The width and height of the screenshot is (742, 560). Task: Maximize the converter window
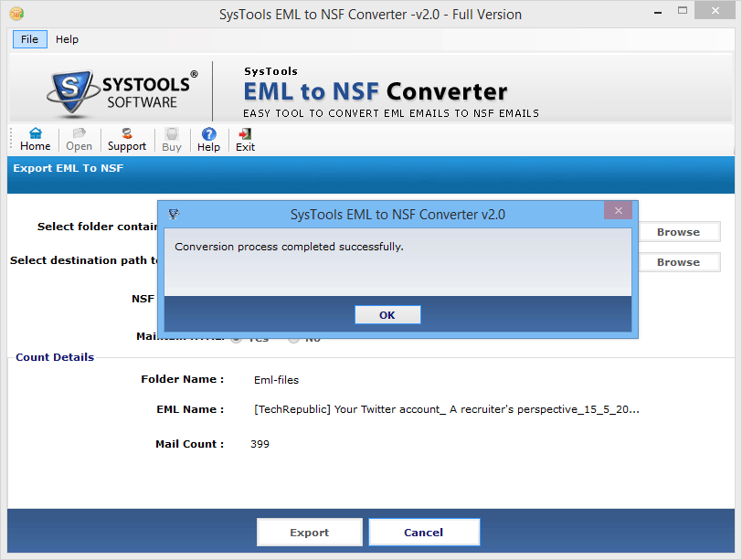point(683,11)
